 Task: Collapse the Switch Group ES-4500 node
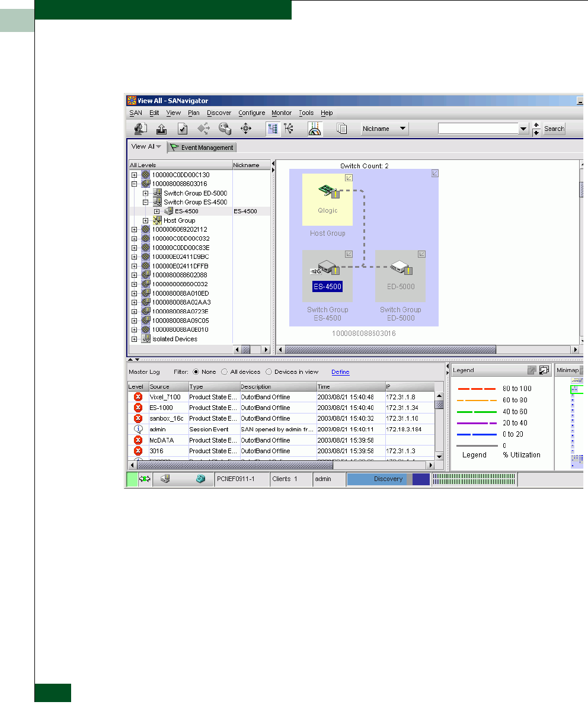145,202
